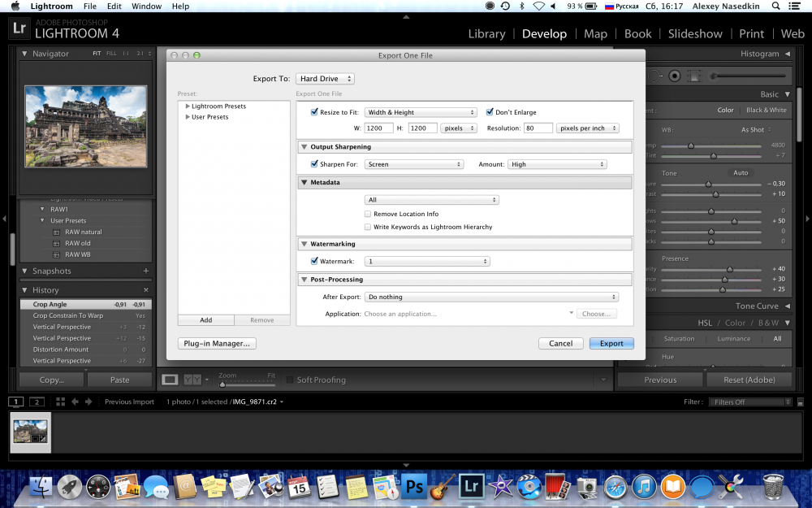Click the Zoom slider handle in toolbar
Image resolution: width=812 pixels, height=508 pixels.
[222, 384]
